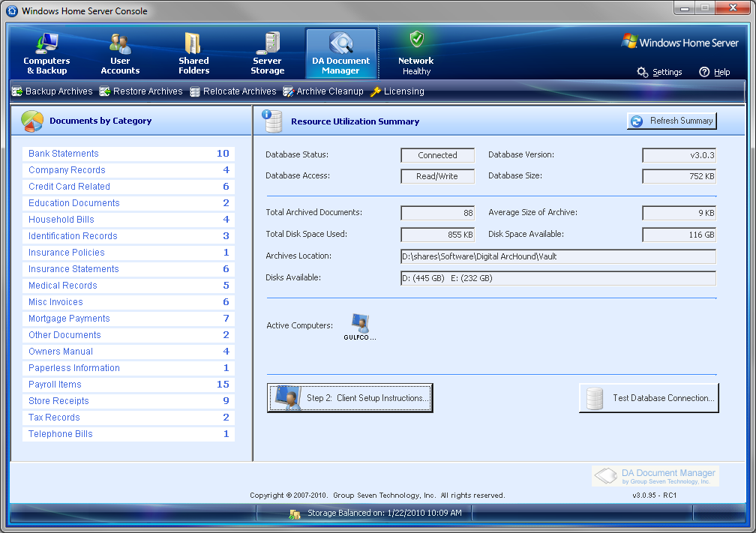Viewport: 756px width, 533px height.
Task: Click the Disks Available field
Action: tap(558, 278)
